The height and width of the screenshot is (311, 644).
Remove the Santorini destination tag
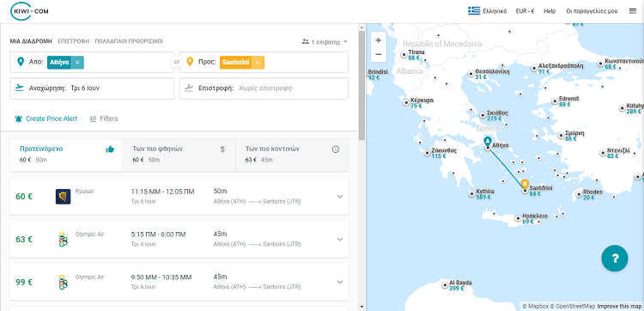(258, 63)
